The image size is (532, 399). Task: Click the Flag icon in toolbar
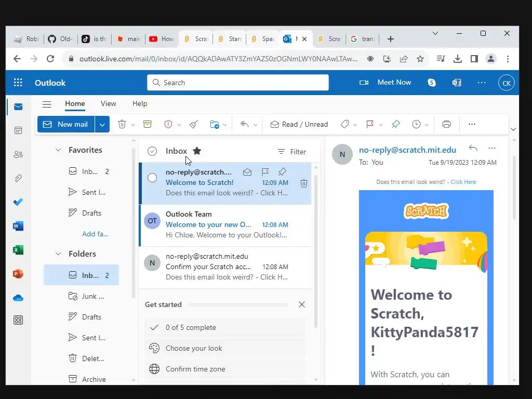370,124
